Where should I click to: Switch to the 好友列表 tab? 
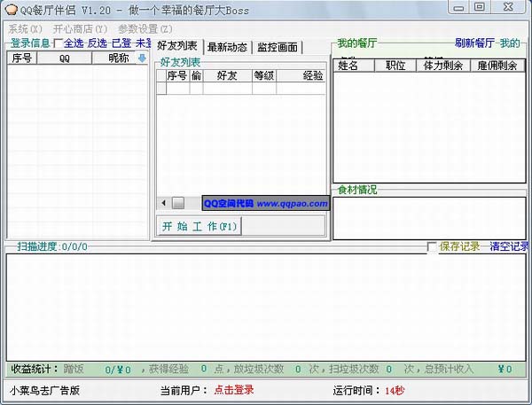click(x=177, y=46)
